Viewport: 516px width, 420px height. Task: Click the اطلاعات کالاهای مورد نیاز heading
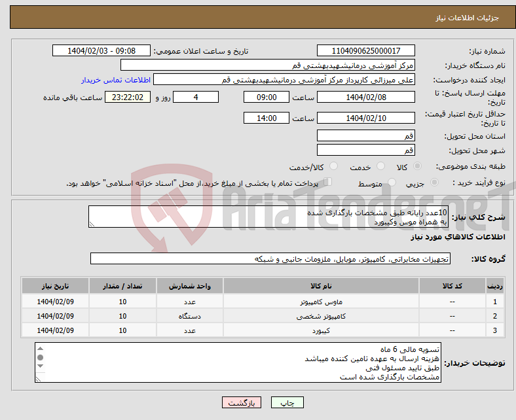(x=458, y=237)
